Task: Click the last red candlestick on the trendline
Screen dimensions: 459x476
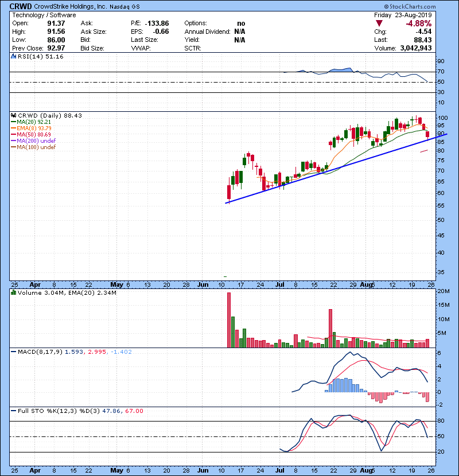Action: pos(427,135)
